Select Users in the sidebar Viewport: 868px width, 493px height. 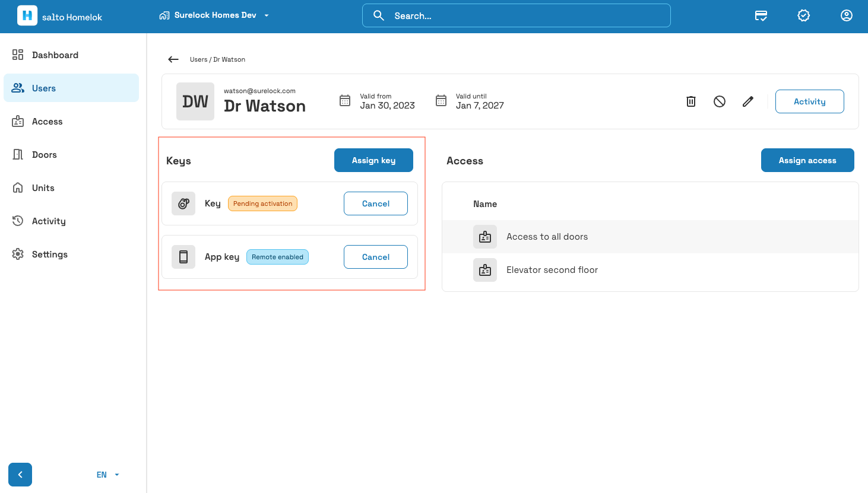tap(71, 88)
